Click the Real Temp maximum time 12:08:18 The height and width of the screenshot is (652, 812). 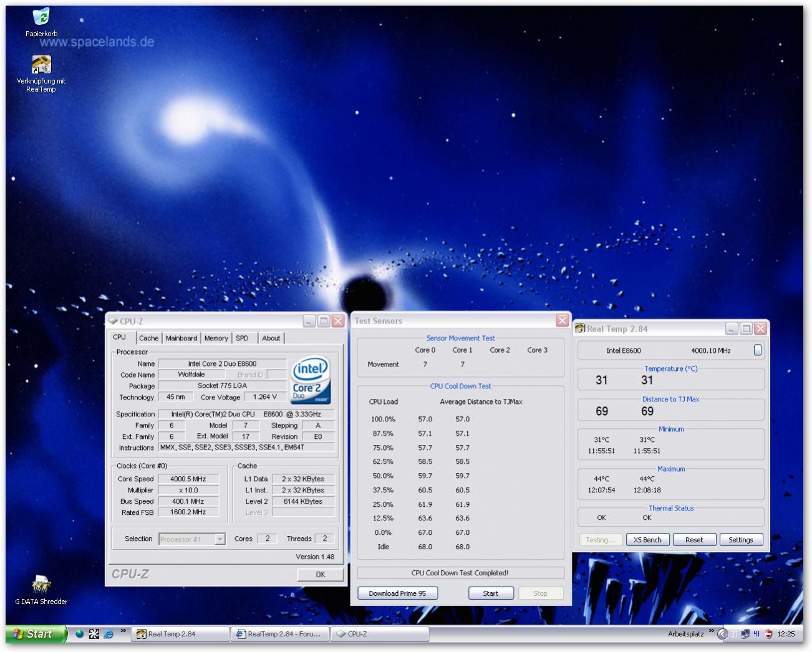pos(647,490)
